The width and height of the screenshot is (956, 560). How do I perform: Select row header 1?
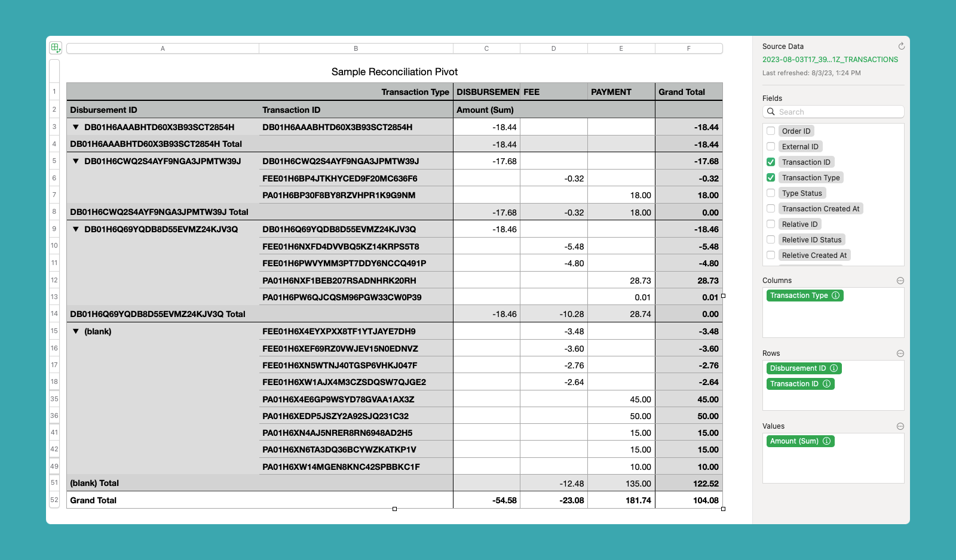click(x=54, y=91)
